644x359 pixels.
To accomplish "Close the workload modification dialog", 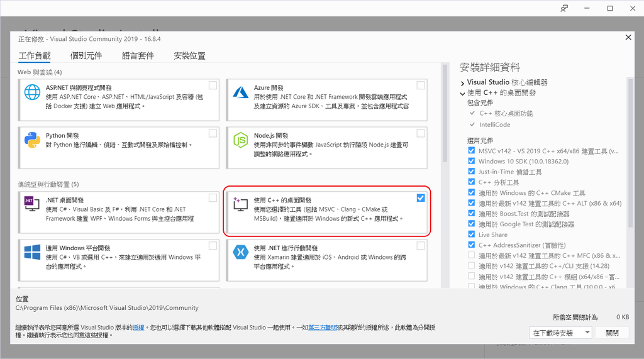I will [628, 37].
